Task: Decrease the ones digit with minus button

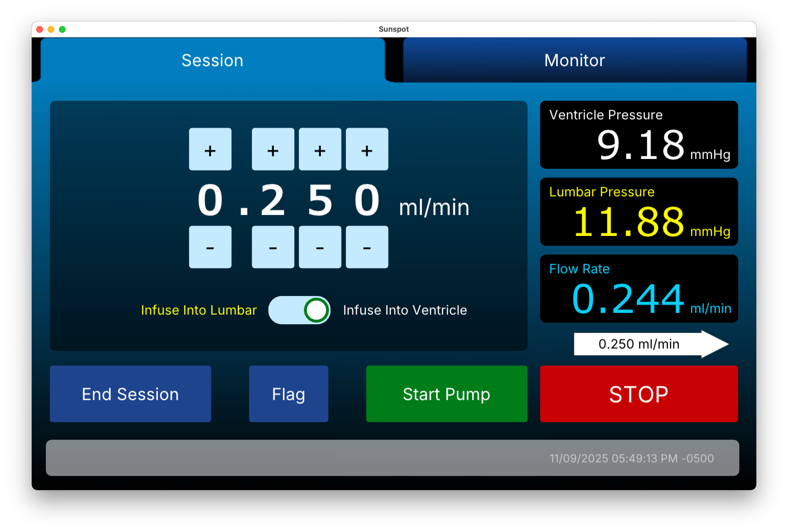Action: pos(210,247)
